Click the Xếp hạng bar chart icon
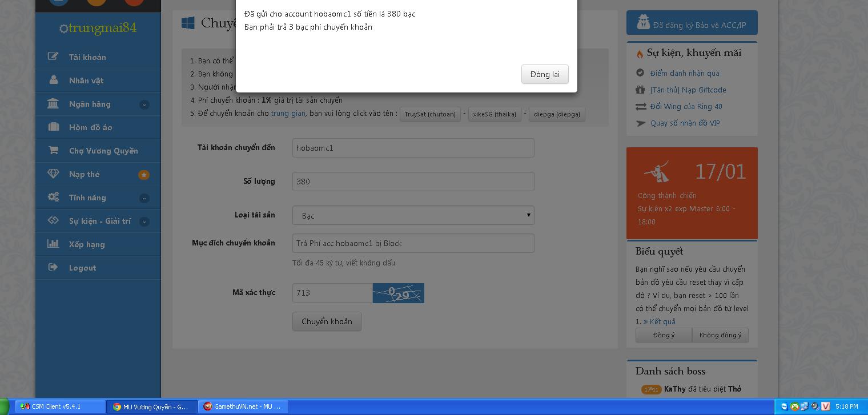868x415 pixels. [x=53, y=244]
